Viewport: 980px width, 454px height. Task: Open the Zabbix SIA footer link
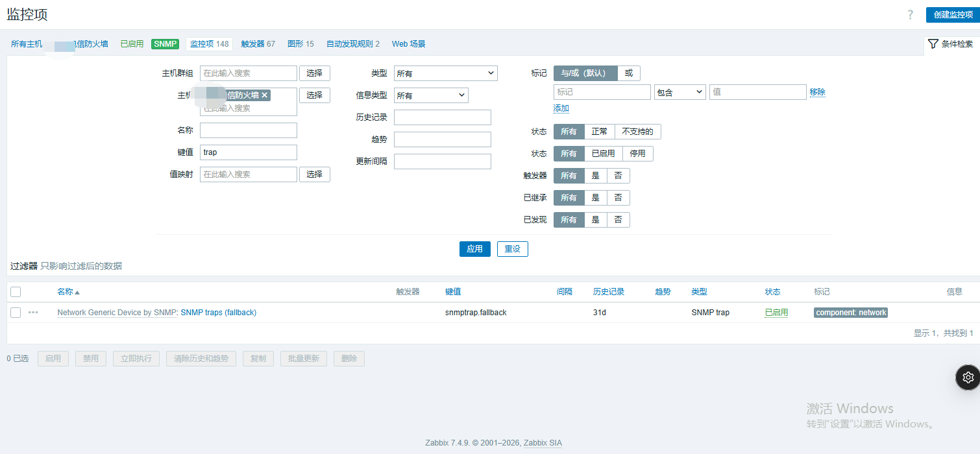pyautogui.click(x=543, y=443)
